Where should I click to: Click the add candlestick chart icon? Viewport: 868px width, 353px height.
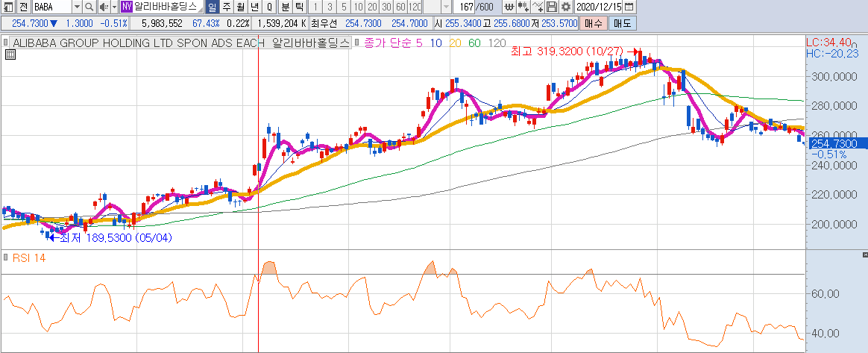point(523,7)
